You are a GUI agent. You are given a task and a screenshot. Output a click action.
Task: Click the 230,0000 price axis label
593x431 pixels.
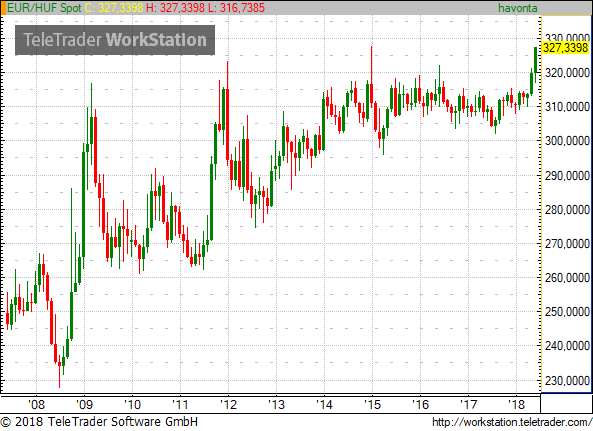click(567, 380)
